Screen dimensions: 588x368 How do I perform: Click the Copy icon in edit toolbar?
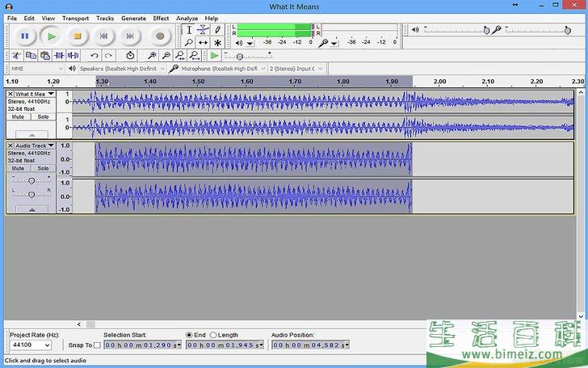tap(31, 56)
